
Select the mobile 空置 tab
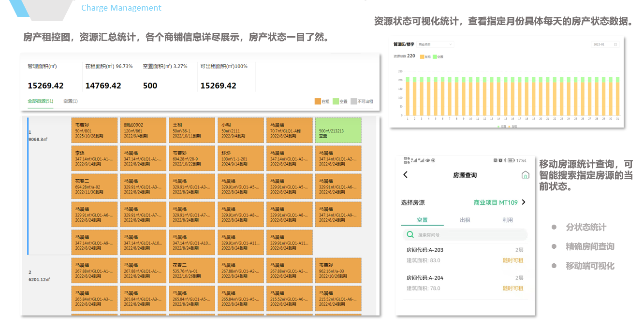423,220
